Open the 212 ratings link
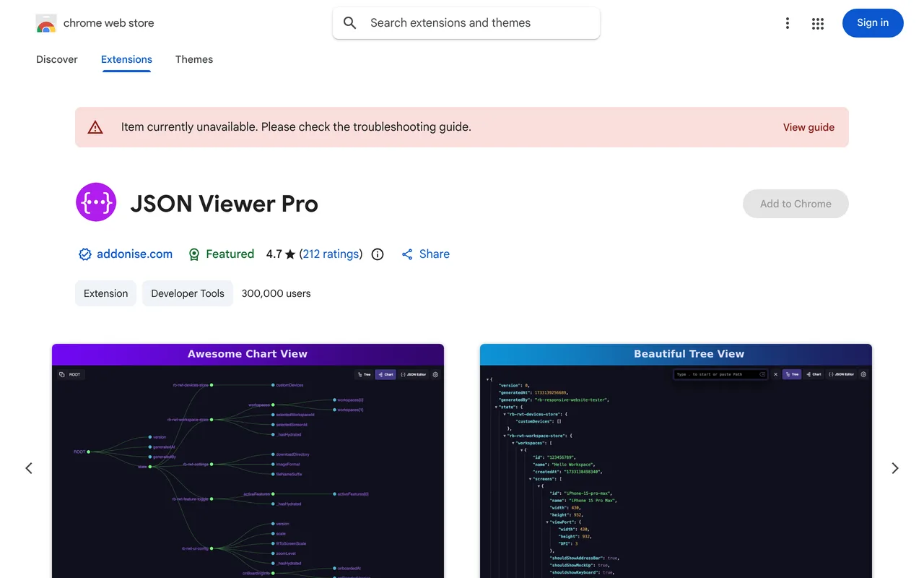The height and width of the screenshot is (578, 924). (x=331, y=254)
